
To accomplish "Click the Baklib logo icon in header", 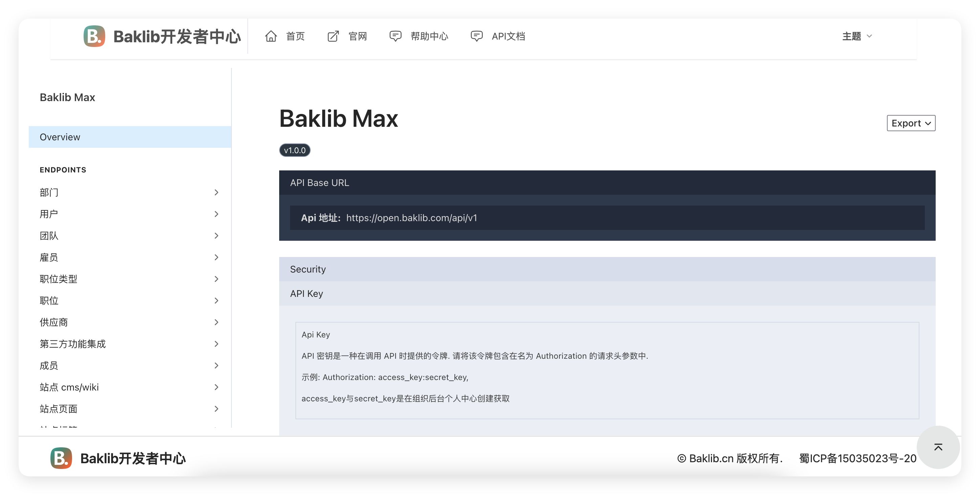I will pyautogui.click(x=94, y=36).
